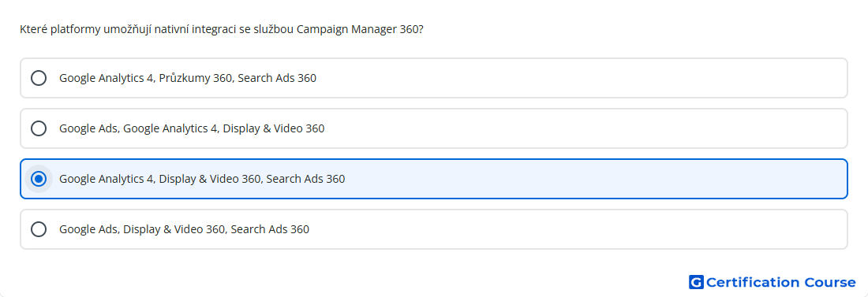Screen dimensions: 868x297
Task: Click the question text about Campaign Manager 360
Action: (222, 29)
